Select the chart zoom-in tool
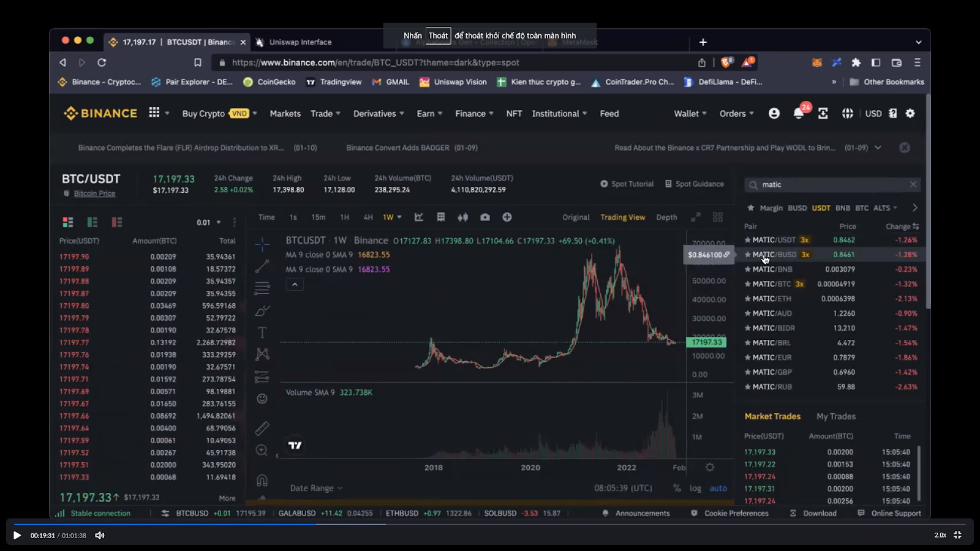 [262, 451]
